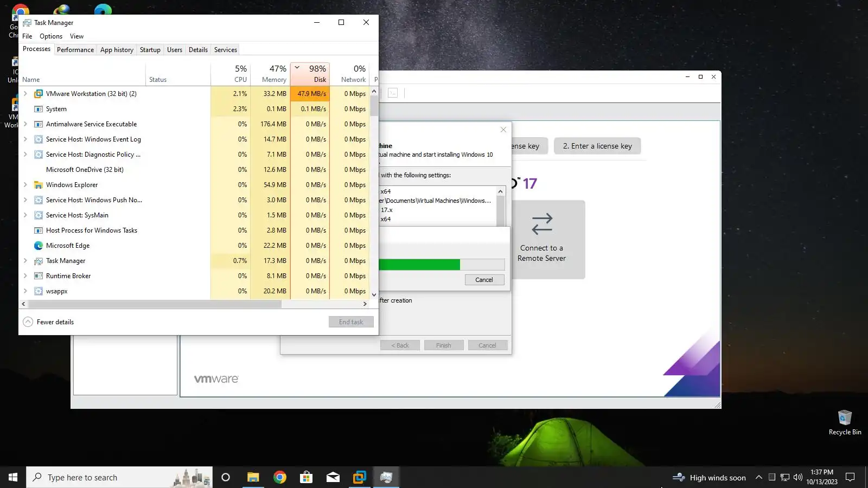Open the 'High winds soon' weather widget
This screenshot has height=488, width=868.
click(x=709, y=477)
